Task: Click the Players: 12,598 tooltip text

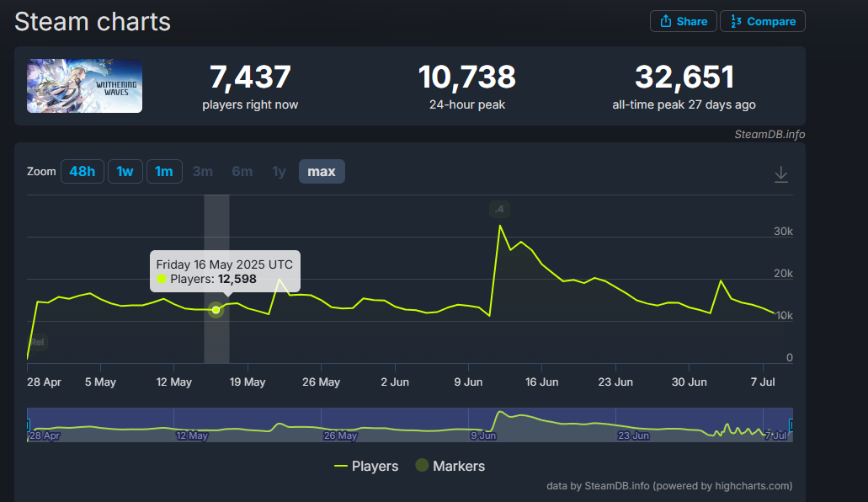Action: tap(213, 279)
